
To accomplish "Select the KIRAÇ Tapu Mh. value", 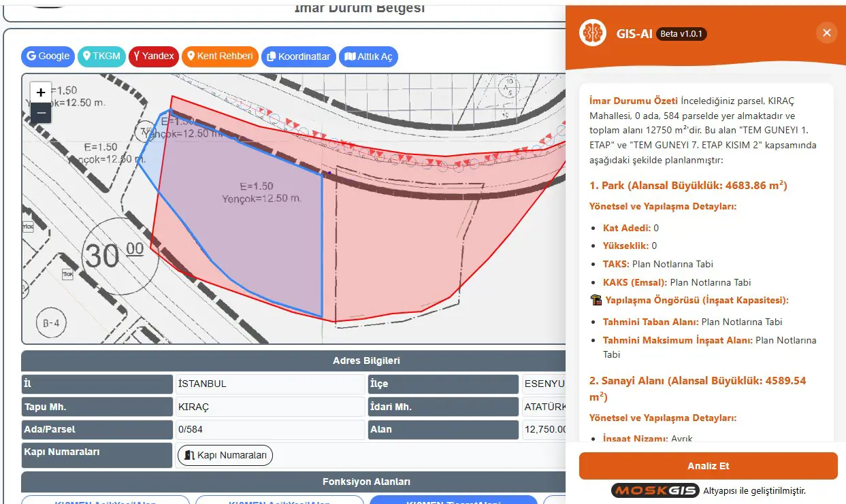I will [x=270, y=407].
